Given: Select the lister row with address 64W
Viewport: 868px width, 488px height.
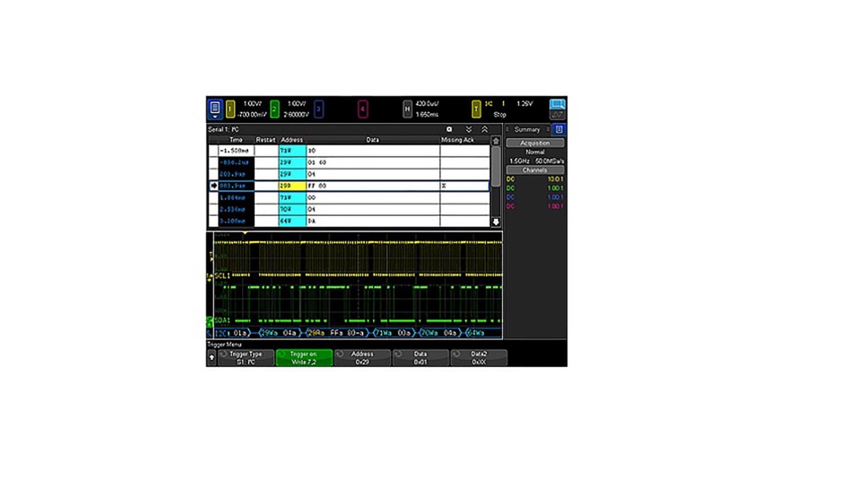Looking at the screenshot, I should tap(349, 221).
